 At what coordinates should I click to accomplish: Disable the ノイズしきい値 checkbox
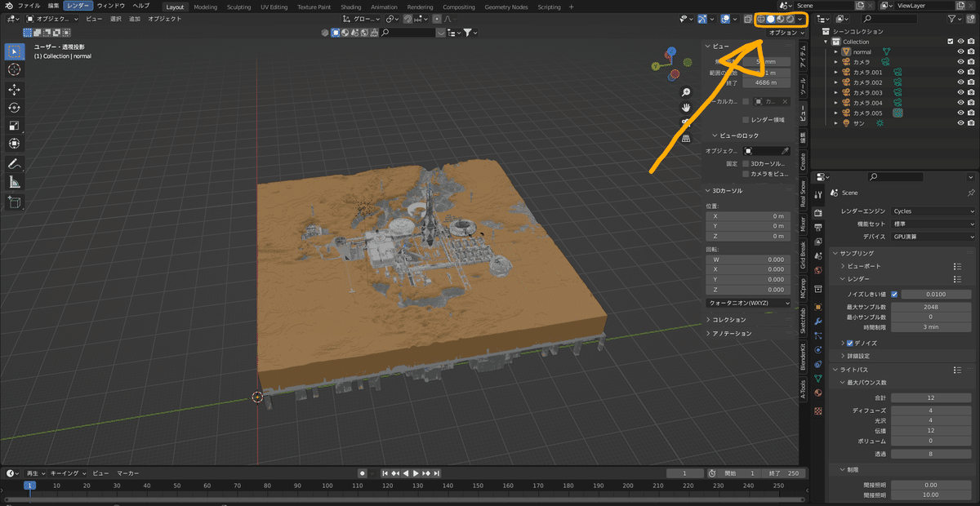point(894,294)
